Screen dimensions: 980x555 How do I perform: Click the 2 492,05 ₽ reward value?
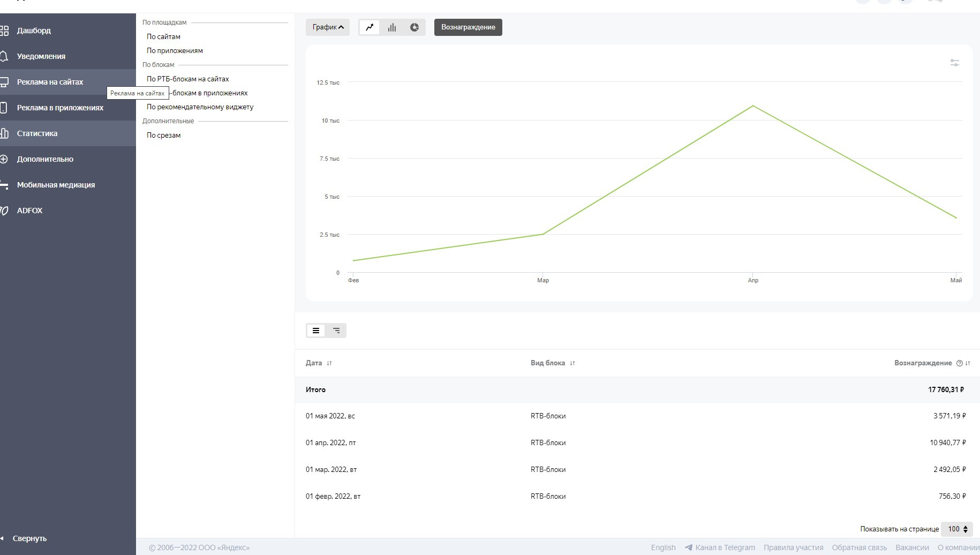949,469
